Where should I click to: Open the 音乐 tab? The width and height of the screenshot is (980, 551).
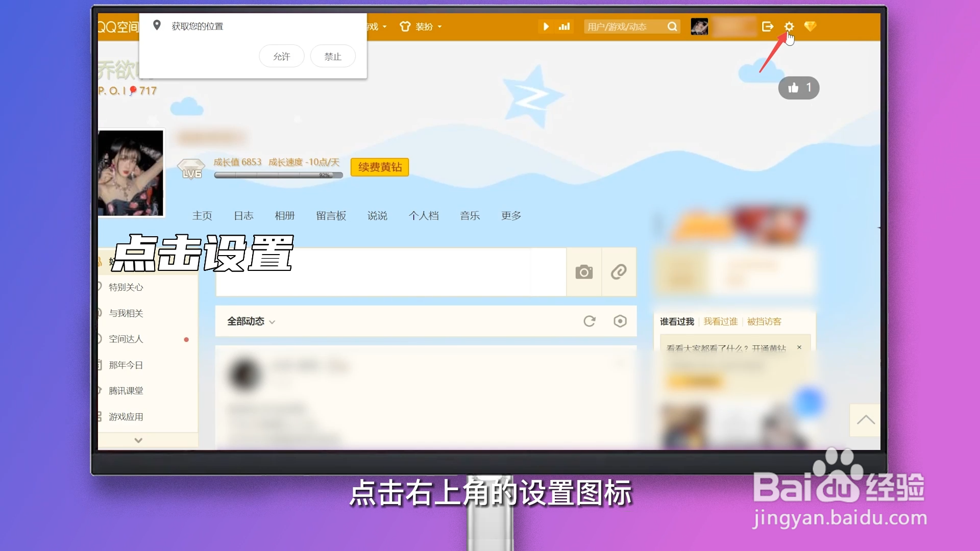470,216
